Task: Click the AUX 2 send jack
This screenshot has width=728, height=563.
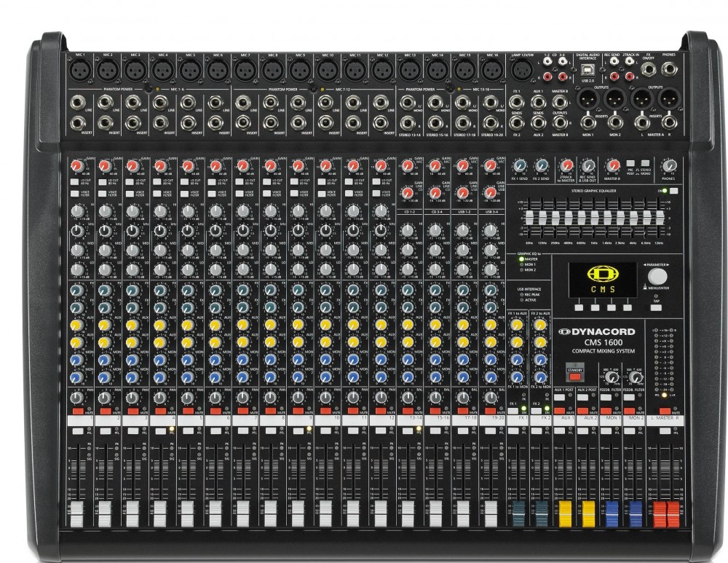Action: coord(538,122)
